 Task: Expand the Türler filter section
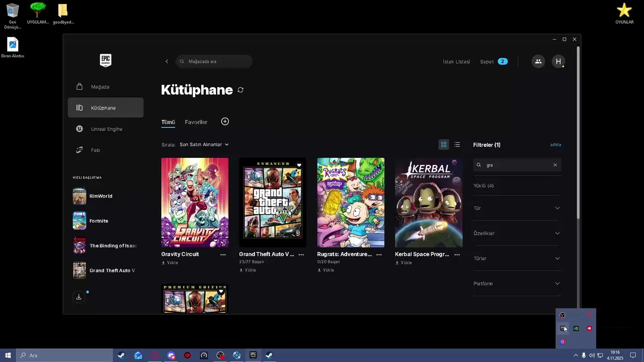[517, 258]
